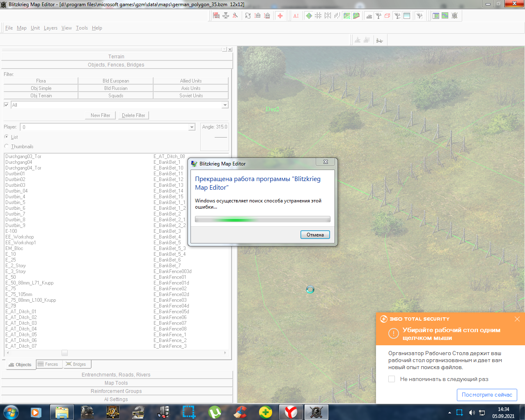Select the Thumbnails radio button

coord(6,146)
